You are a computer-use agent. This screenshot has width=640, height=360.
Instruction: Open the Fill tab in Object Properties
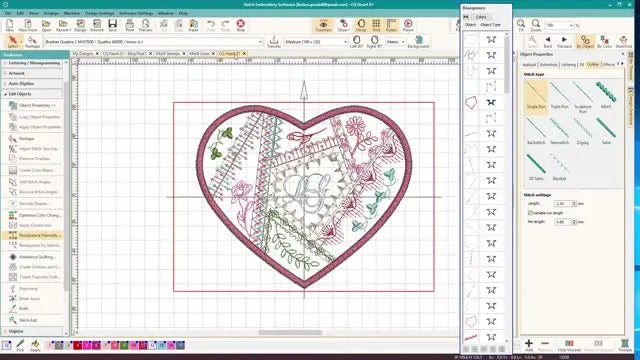pyautogui.click(x=582, y=64)
